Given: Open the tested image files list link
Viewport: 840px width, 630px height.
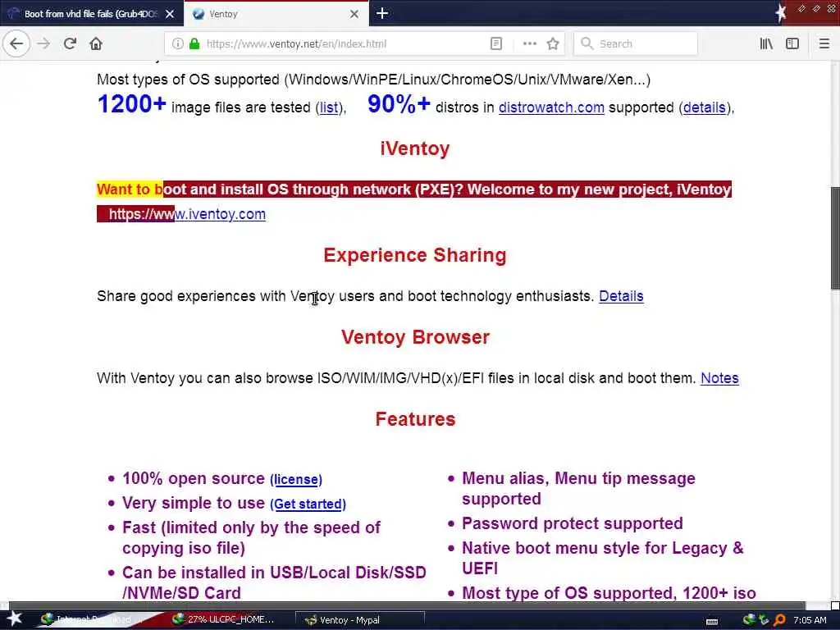Looking at the screenshot, I should pyautogui.click(x=329, y=107).
